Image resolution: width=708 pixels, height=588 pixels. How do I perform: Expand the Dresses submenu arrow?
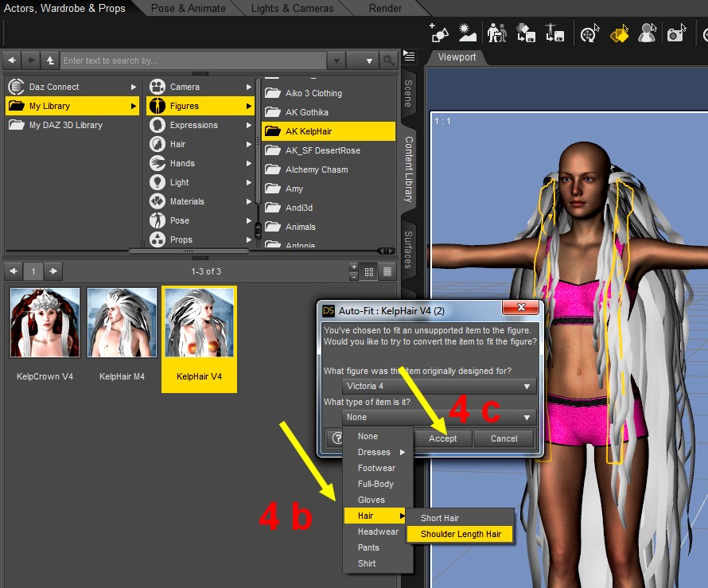coord(402,452)
